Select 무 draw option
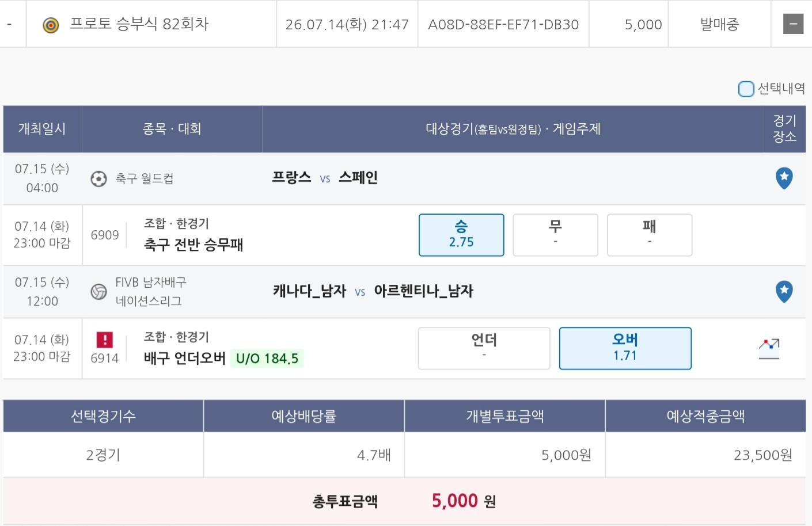 pyautogui.click(x=555, y=235)
